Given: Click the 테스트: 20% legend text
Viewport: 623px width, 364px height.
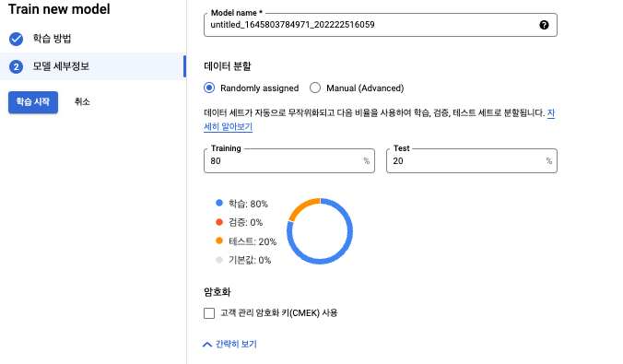Looking at the screenshot, I should pos(253,241).
